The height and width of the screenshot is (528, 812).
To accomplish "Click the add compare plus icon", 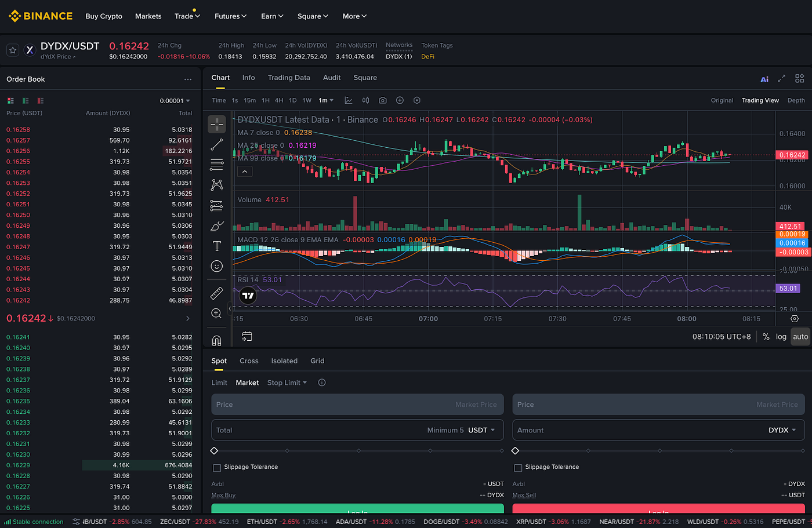I will click(x=400, y=100).
